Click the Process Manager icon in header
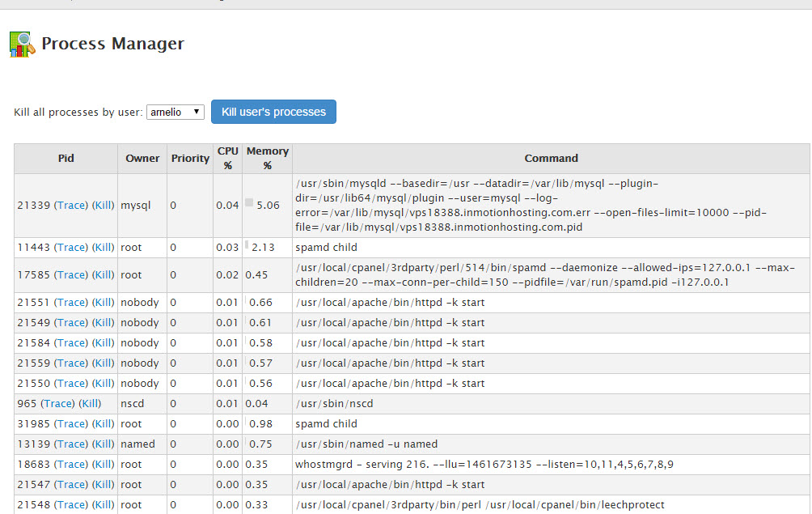This screenshot has width=812, height=514. pyautogui.click(x=22, y=44)
